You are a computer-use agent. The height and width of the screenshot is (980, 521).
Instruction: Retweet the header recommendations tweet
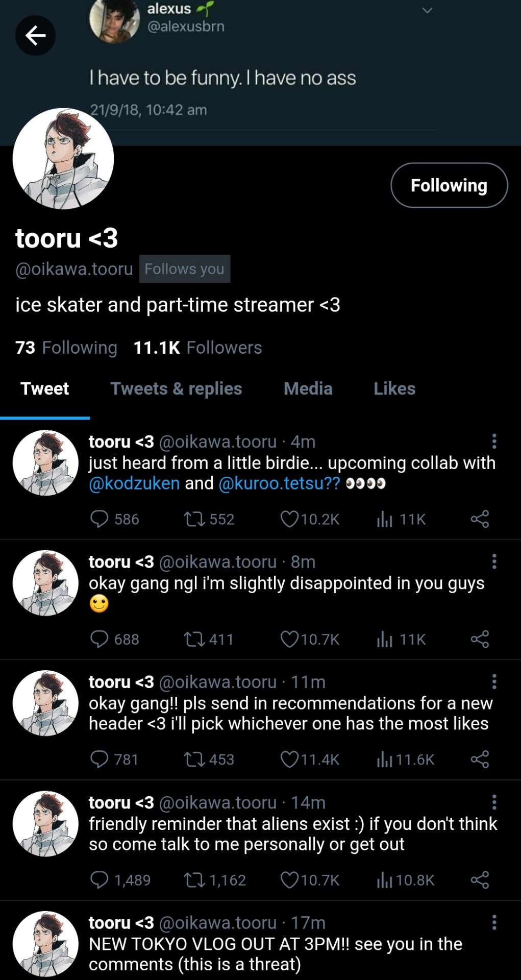click(194, 759)
